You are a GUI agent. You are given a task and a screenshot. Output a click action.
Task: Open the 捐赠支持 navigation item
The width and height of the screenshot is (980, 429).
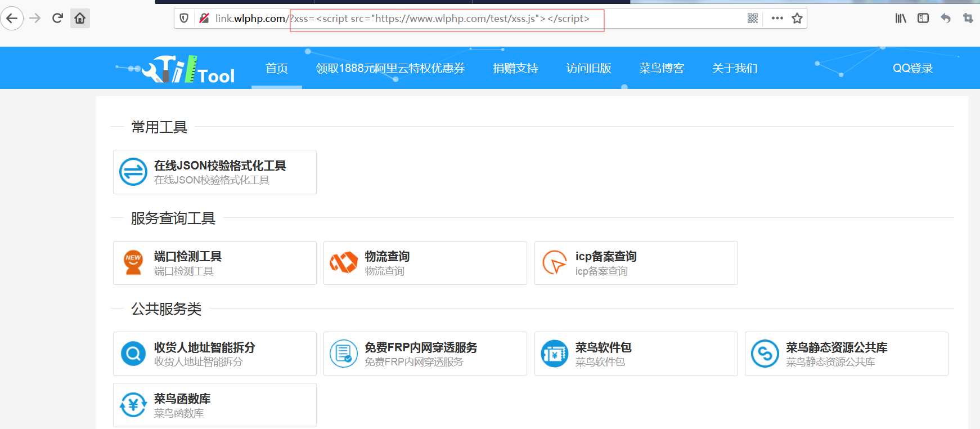pos(516,68)
